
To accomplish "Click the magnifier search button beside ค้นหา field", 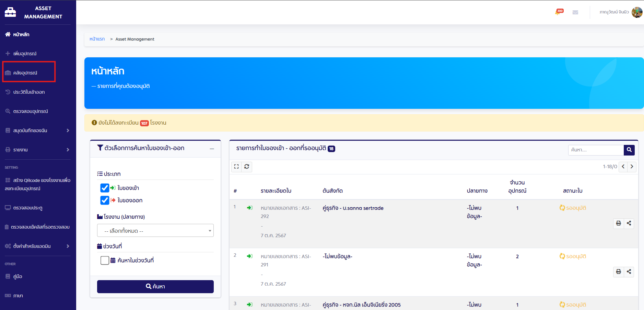I will 629,150.
